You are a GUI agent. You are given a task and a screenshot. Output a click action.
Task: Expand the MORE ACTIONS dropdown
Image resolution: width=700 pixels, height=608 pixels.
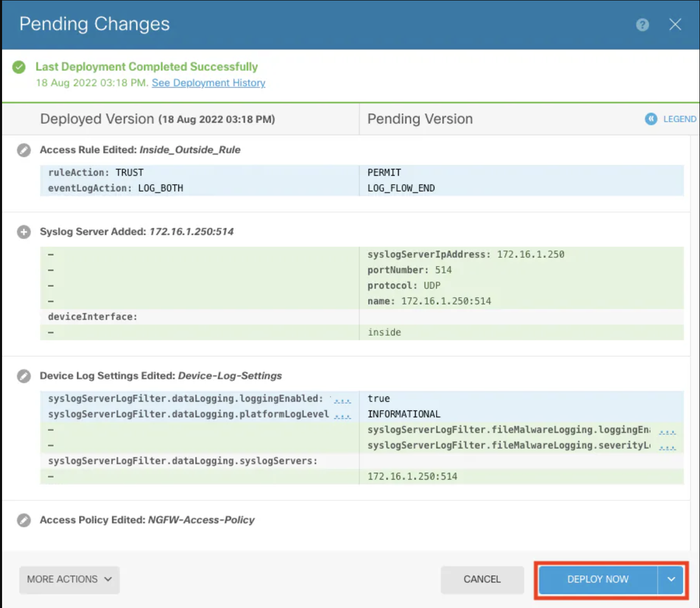(x=70, y=579)
